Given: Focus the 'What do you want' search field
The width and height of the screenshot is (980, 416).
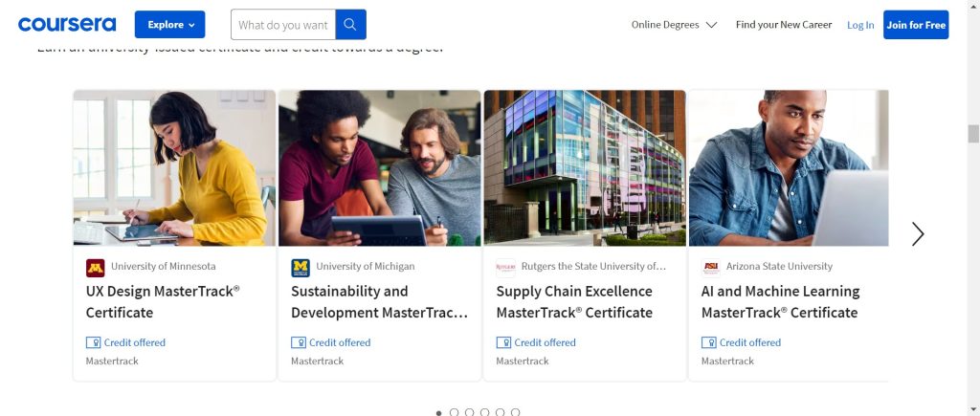Looking at the screenshot, I should 283,25.
